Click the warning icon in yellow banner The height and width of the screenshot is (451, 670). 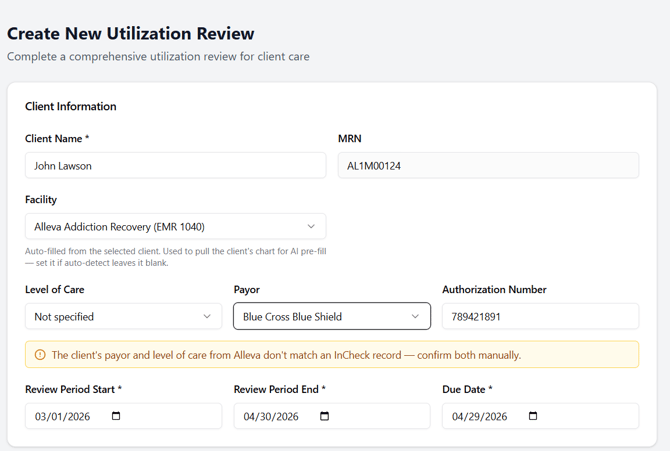(x=40, y=355)
